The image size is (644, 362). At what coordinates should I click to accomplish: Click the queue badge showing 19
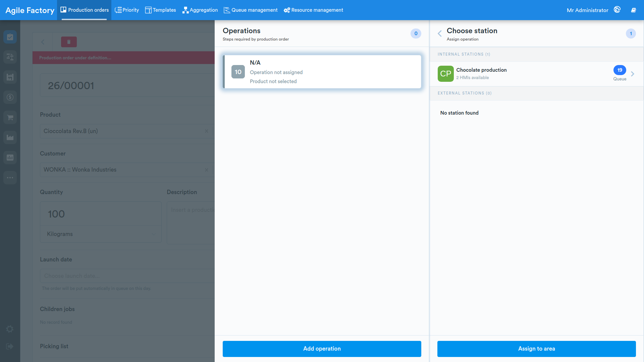coord(620,70)
